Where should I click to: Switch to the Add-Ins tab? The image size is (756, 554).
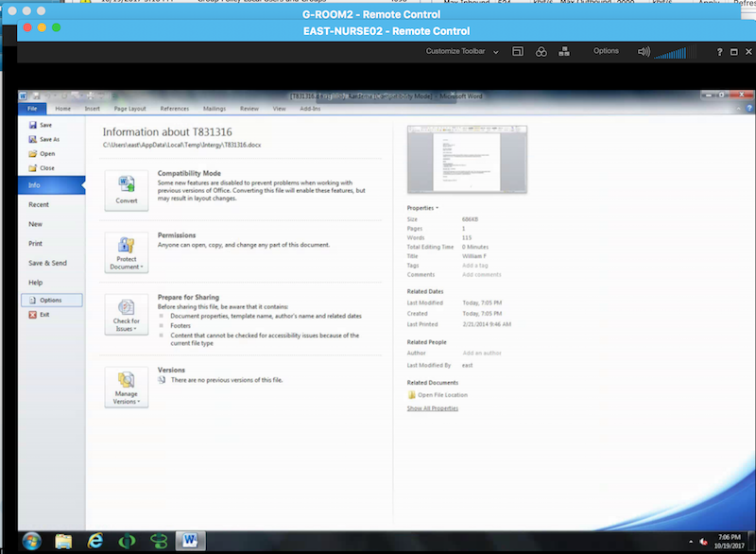310,109
